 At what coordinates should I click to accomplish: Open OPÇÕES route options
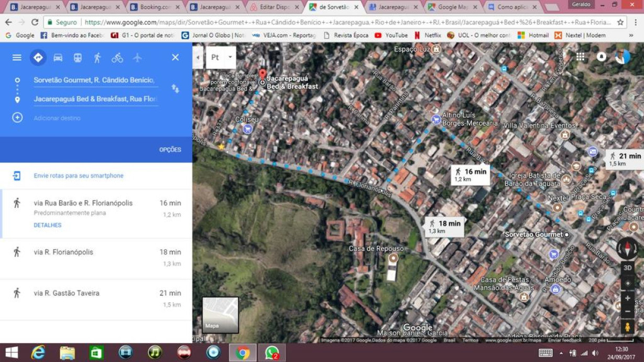170,150
